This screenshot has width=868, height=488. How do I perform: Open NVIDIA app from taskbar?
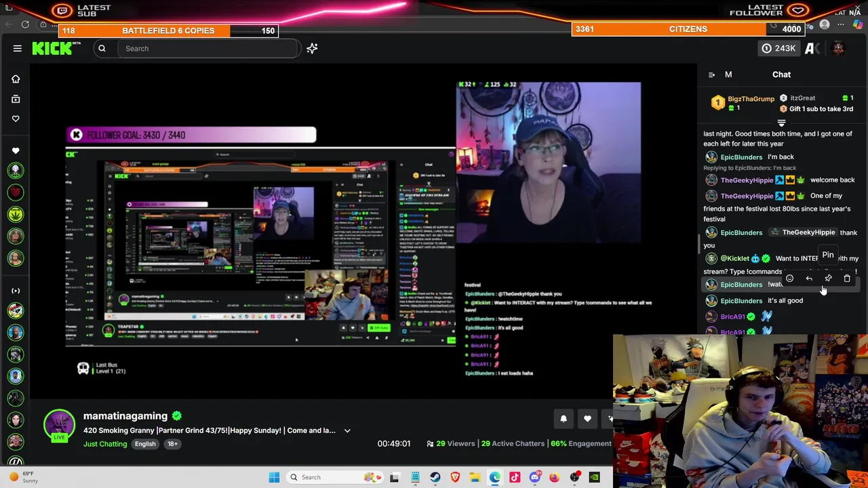594,477
